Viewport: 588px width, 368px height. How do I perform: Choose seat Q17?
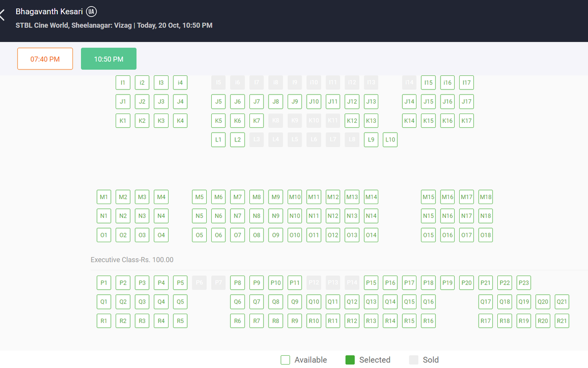tap(486, 302)
